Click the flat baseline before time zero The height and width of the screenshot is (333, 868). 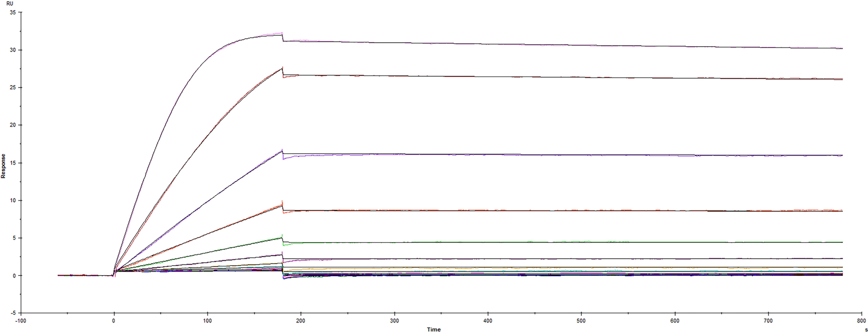tap(84, 275)
